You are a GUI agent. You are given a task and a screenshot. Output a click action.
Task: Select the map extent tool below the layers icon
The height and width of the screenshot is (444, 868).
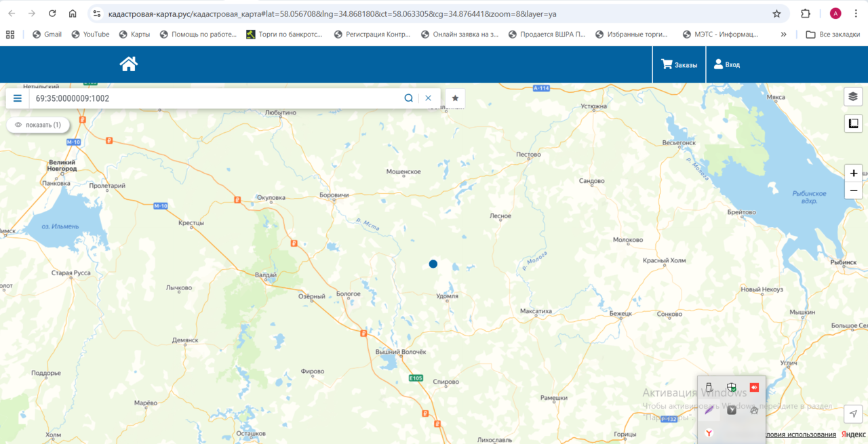tap(852, 123)
